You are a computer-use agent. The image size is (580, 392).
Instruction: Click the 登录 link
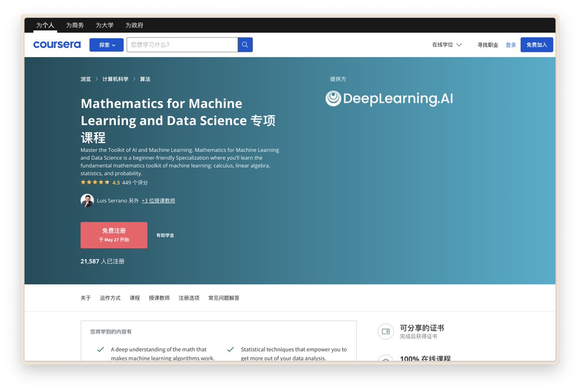pos(511,45)
